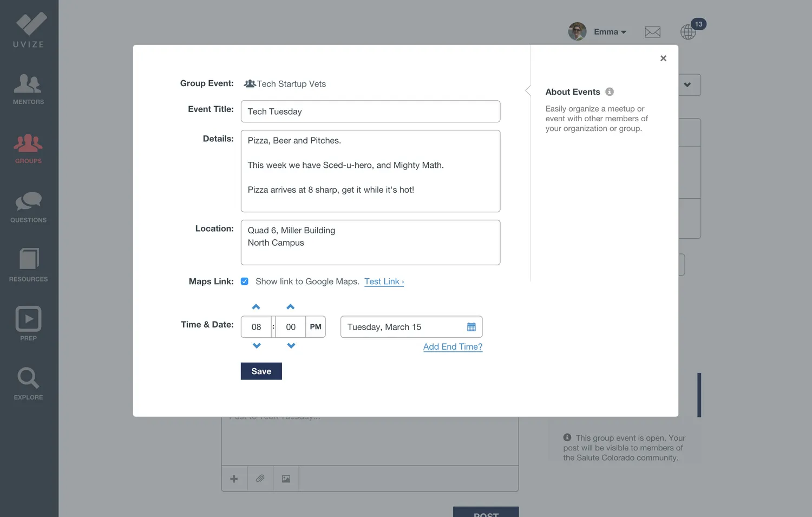
Task: Decrease the minutes with down arrow
Action: tap(291, 346)
